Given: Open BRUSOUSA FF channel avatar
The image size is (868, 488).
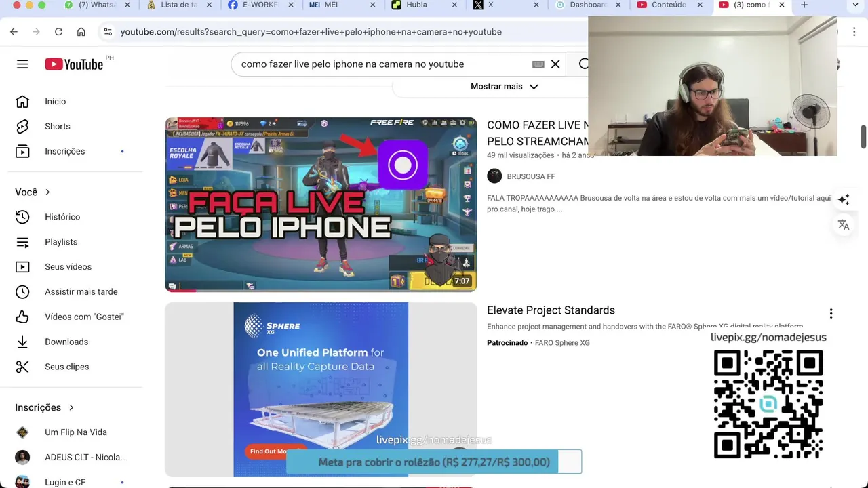Looking at the screenshot, I should tap(494, 176).
